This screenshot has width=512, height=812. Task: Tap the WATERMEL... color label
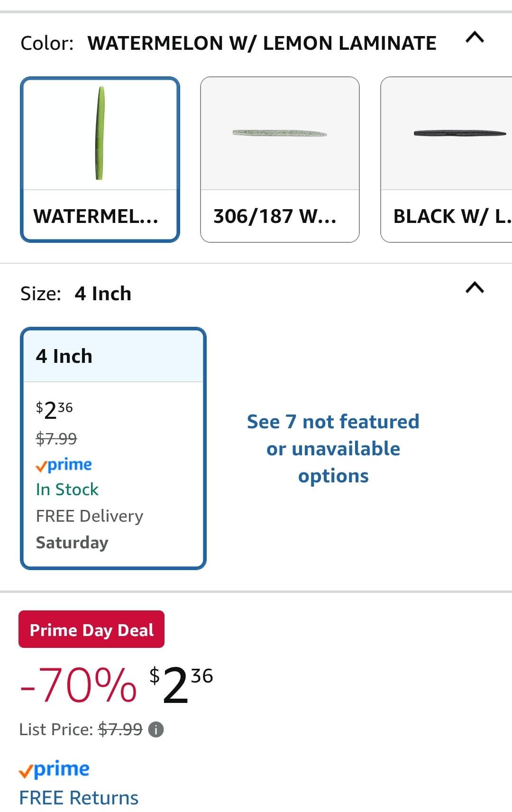96,216
